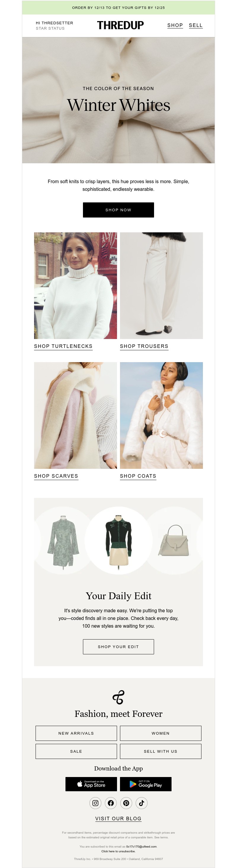237x868 pixels.
Task: Select the white scarf product image
Action: tap(76, 415)
